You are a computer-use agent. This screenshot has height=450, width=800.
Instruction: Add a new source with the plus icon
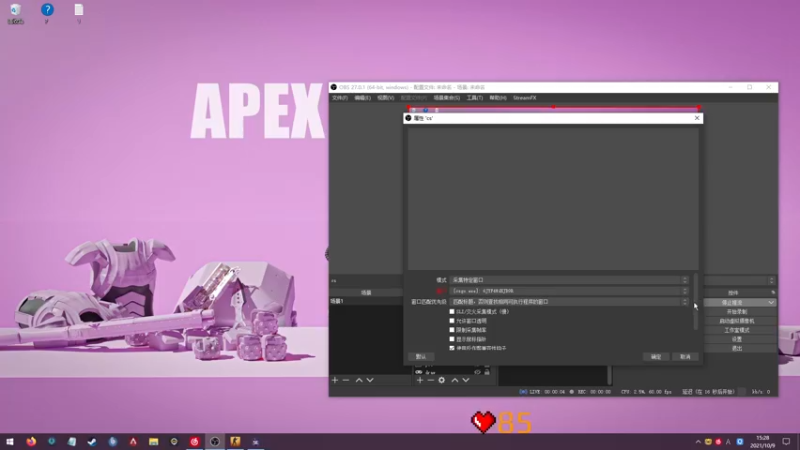(420, 380)
